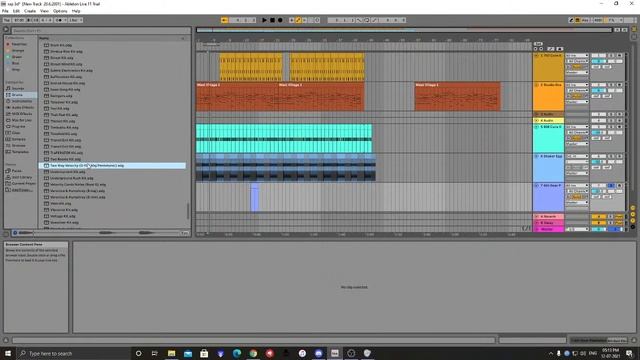Screen dimensions: 640x360
Task: Toggle the Automation Arm button
Action: [x=298, y=20]
